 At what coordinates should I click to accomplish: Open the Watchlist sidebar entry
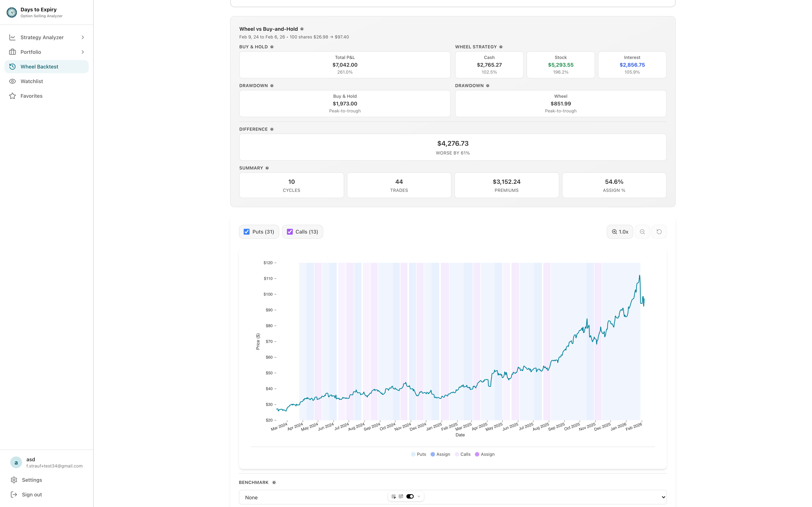[32, 81]
